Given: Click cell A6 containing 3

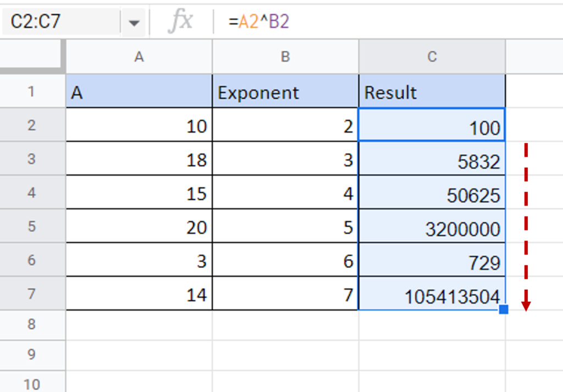Looking at the screenshot, I should coord(139,260).
